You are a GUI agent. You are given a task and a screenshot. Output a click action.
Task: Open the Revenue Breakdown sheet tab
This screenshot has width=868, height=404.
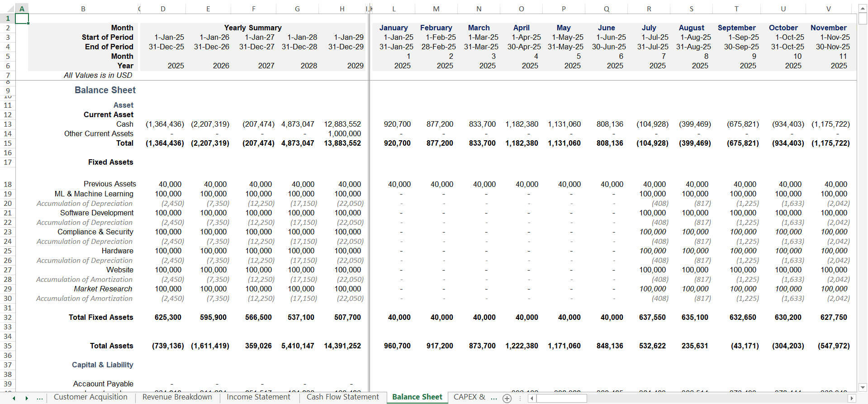pos(177,397)
